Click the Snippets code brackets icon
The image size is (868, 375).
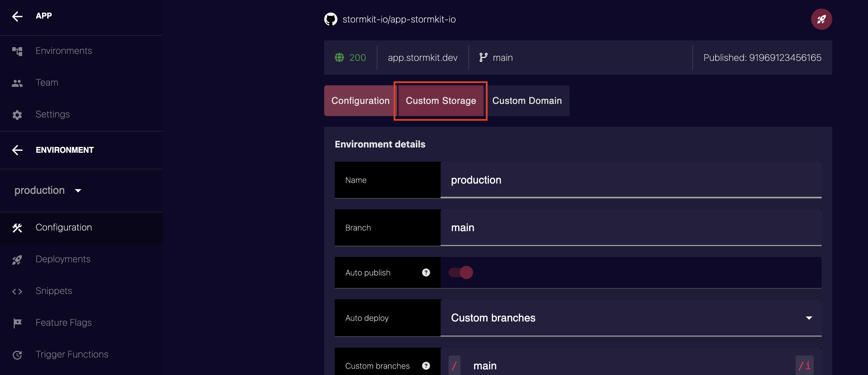[17, 291]
